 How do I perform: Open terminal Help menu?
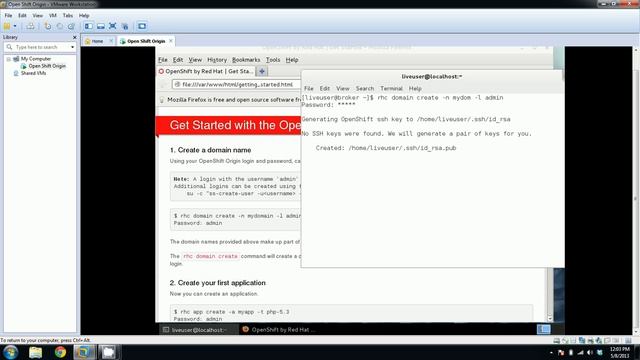pos(415,88)
